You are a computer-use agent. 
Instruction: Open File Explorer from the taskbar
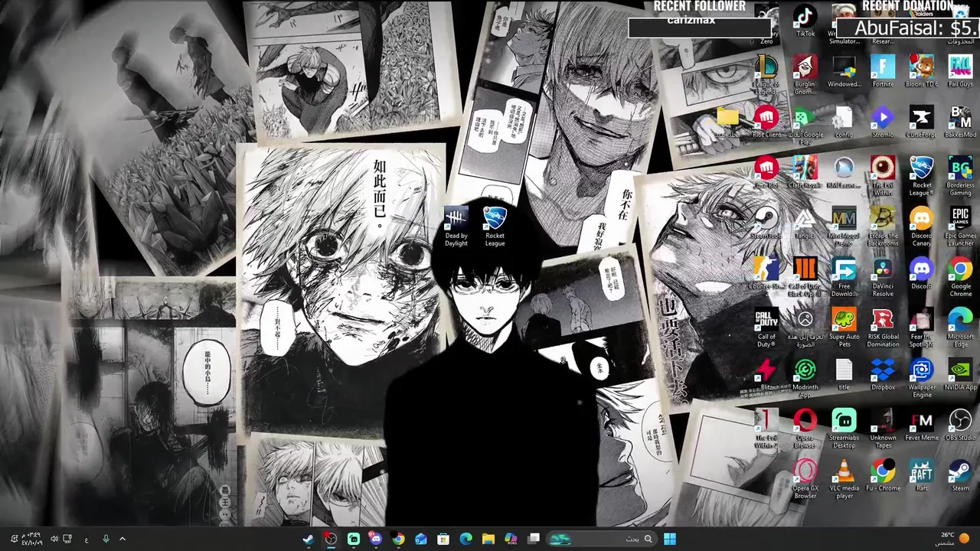[488, 539]
